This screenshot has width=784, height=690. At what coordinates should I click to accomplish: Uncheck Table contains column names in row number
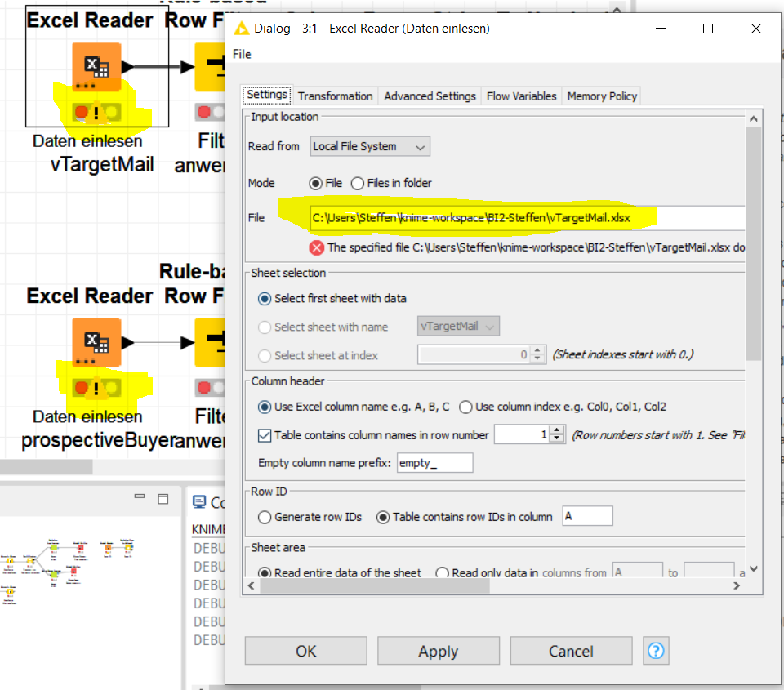click(x=264, y=434)
